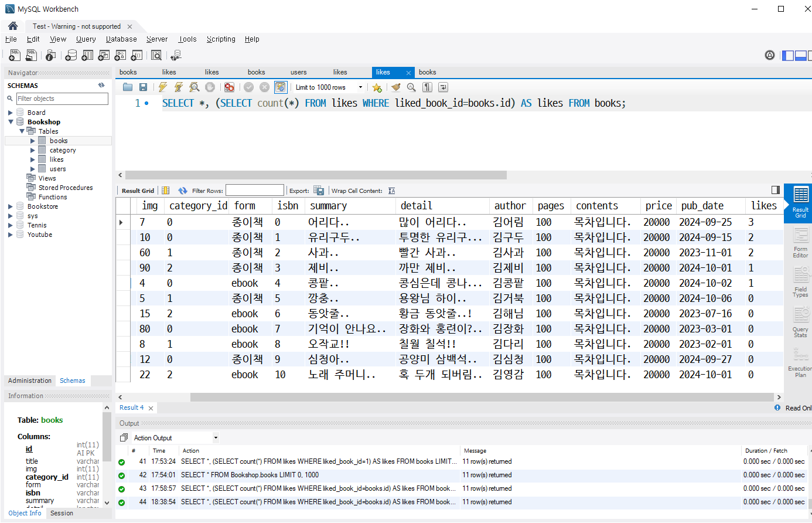Open the Database menu
Viewport: 812px width, 523px height.
pyautogui.click(x=121, y=39)
